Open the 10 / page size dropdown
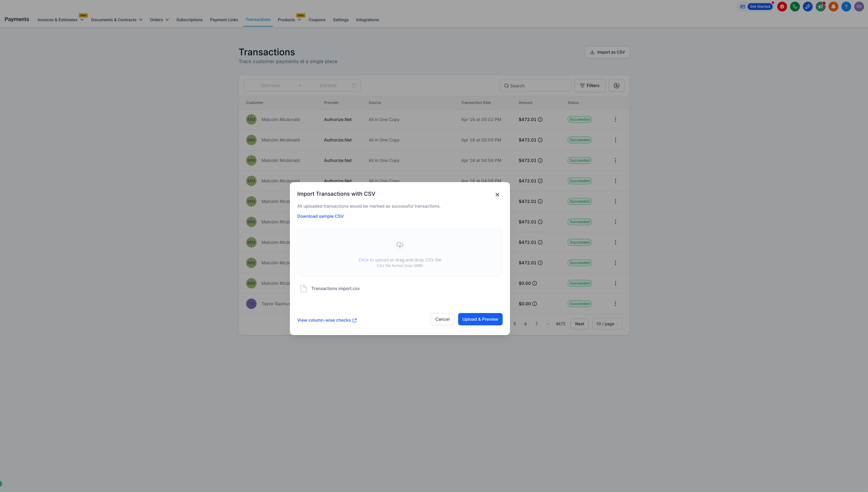 tap(607, 324)
